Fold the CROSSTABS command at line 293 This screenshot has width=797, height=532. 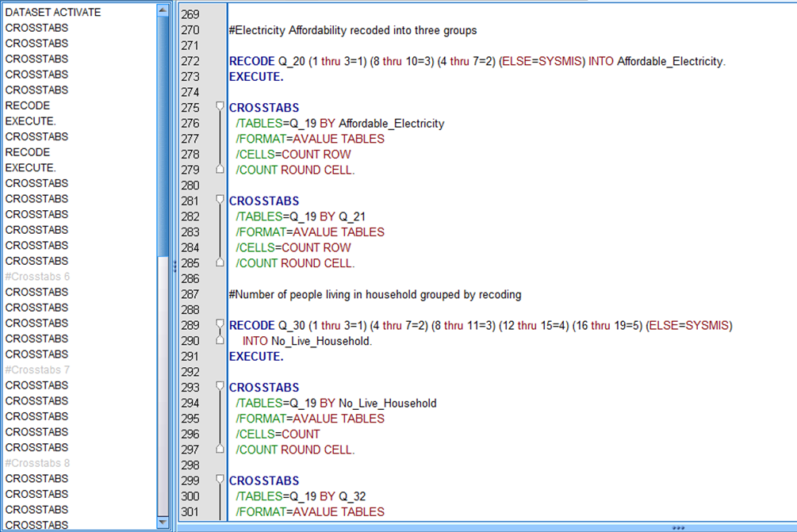(x=220, y=387)
